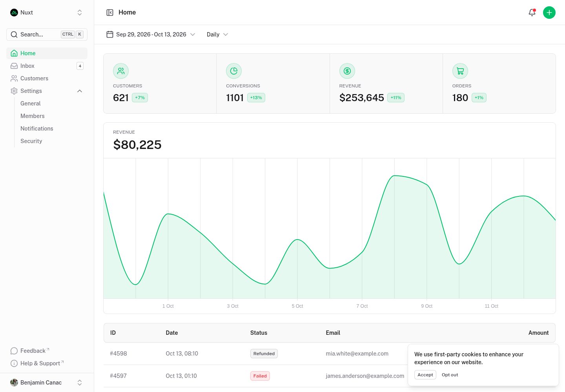Click the Conversions pie chart icon
This screenshot has width=565, height=392.
tap(234, 71)
